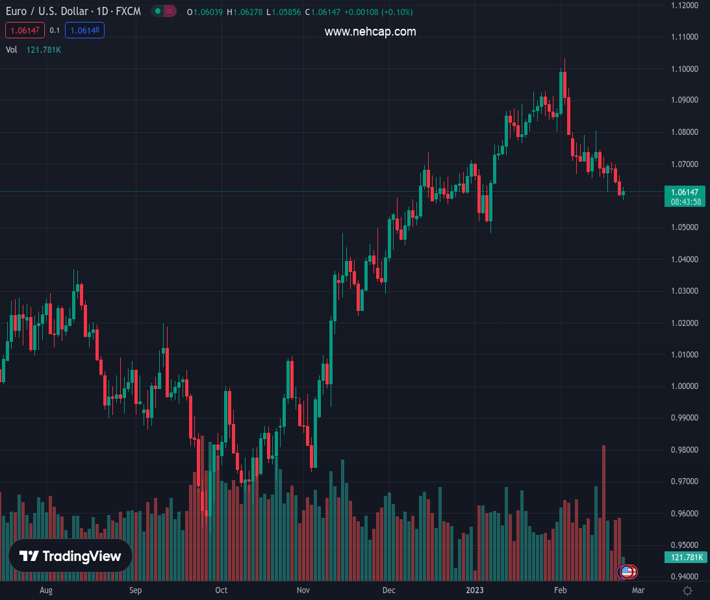
Task: Click the blue buy price button 1.06148
Action: pos(85,31)
